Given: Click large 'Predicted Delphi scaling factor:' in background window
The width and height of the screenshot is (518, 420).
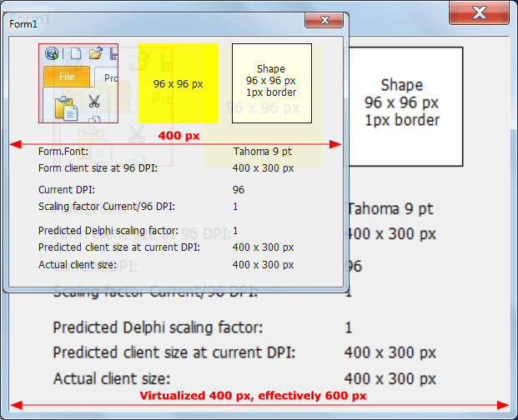Looking at the screenshot, I should coord(158,327).
